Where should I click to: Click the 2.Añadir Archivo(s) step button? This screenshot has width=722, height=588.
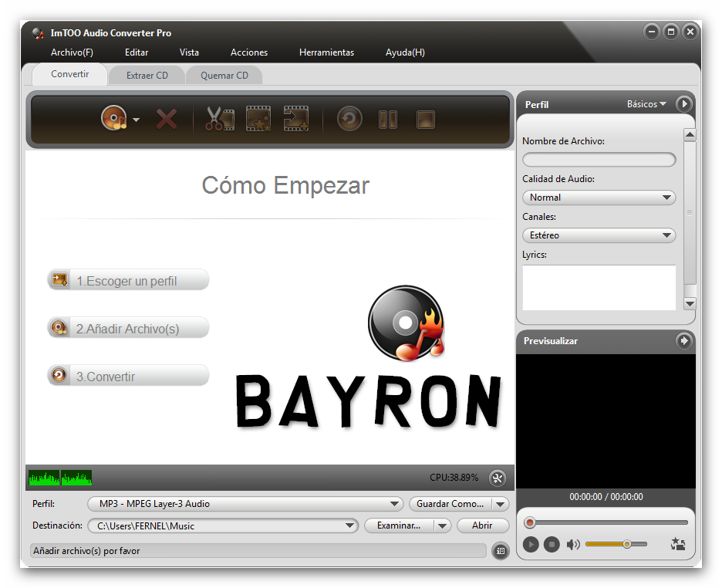pos(127,327)
